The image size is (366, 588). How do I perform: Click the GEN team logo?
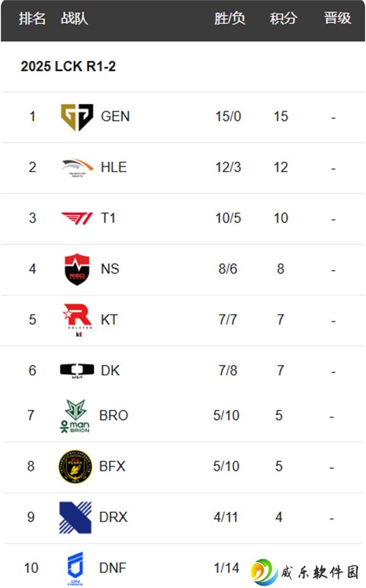point(77,117)
